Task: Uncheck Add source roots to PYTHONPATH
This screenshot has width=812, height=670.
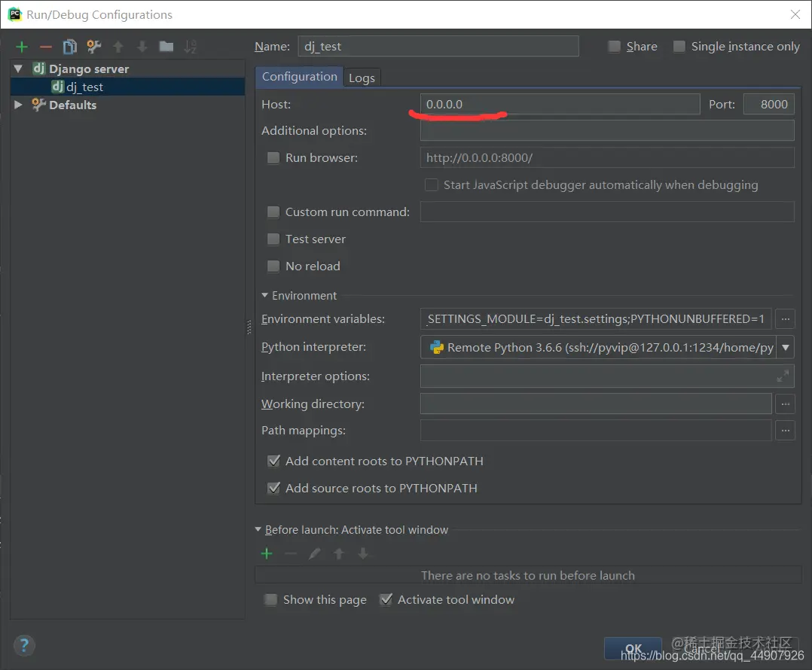Action: coord(273,488)
